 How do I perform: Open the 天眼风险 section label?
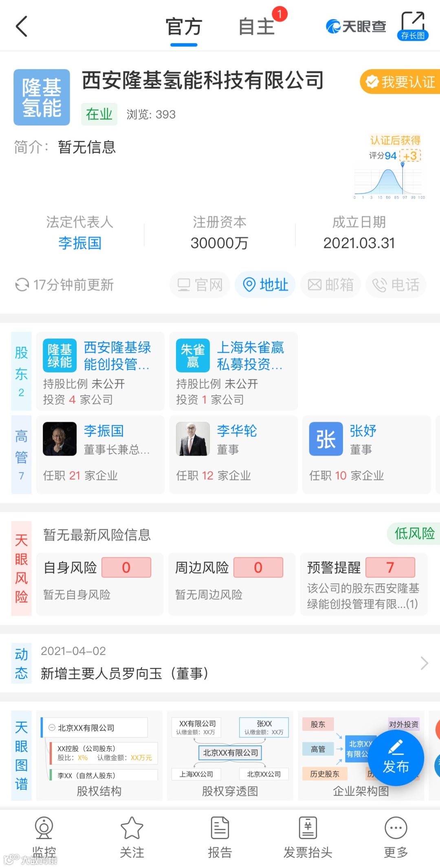click(21, 568)
